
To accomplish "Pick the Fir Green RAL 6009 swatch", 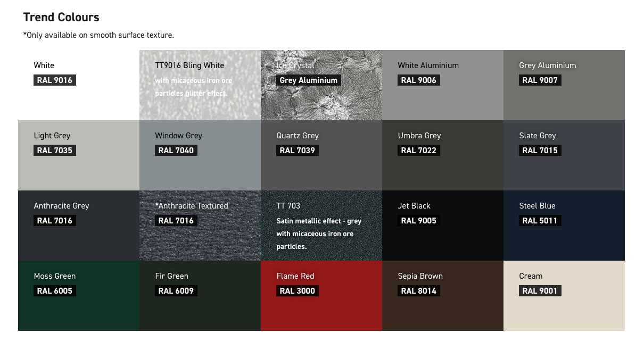I will pos(200,296).
